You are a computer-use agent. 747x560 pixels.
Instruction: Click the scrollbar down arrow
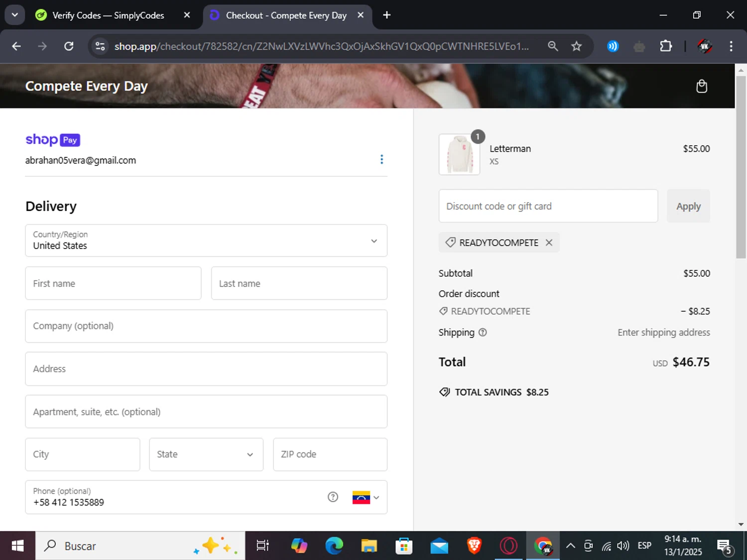point(741,524)
